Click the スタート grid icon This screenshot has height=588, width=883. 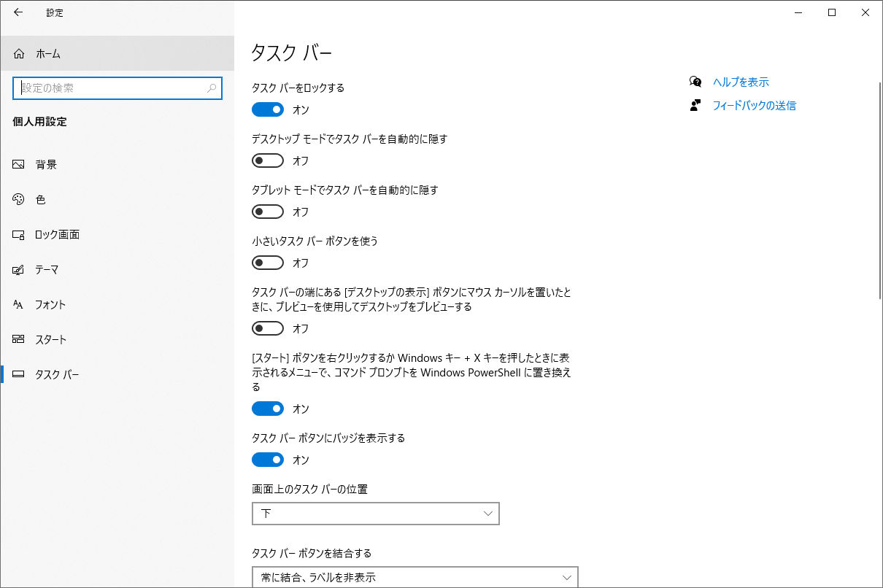[x=19, y=340]
